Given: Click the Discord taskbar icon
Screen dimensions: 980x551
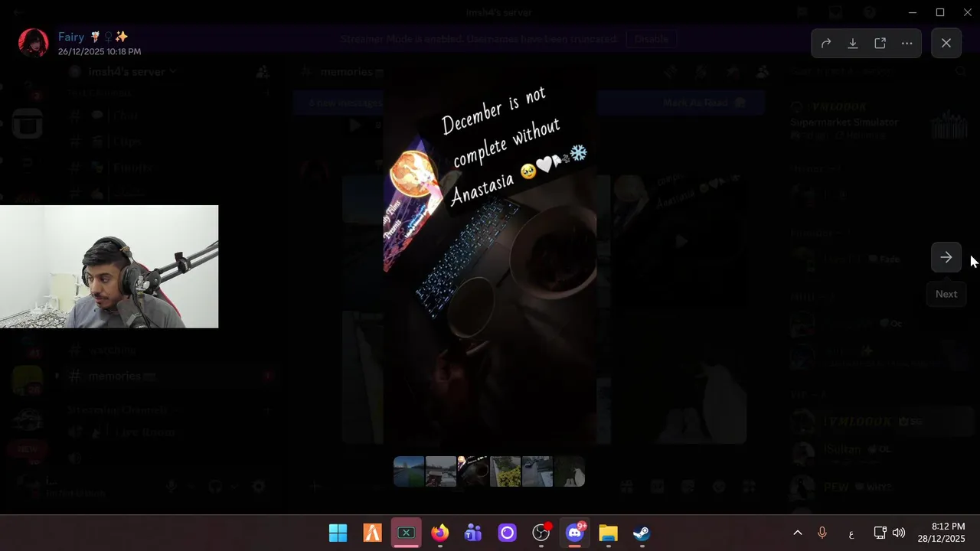Looking at the screenshot, I should (x=575, y=533).
